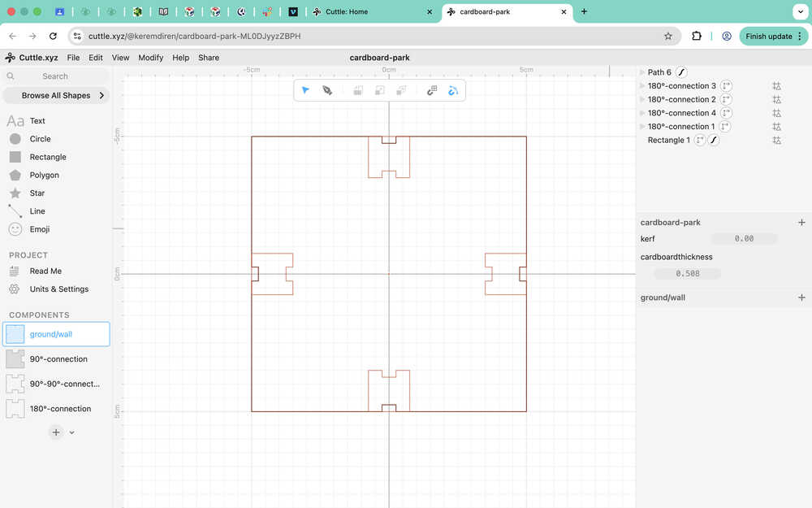Open a new browser tab
Viewport: 812px width, 508px height.
584,11
